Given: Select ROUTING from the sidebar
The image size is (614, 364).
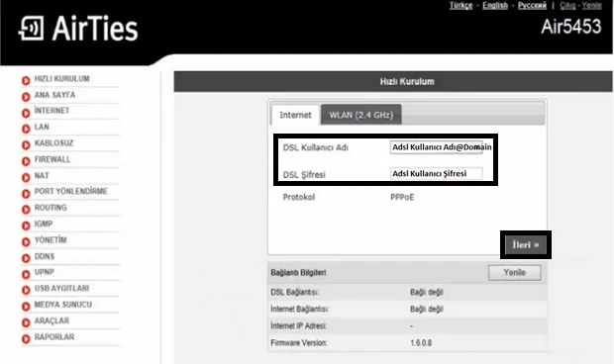Looking at the screenshot, I should (x=51, y=207).
